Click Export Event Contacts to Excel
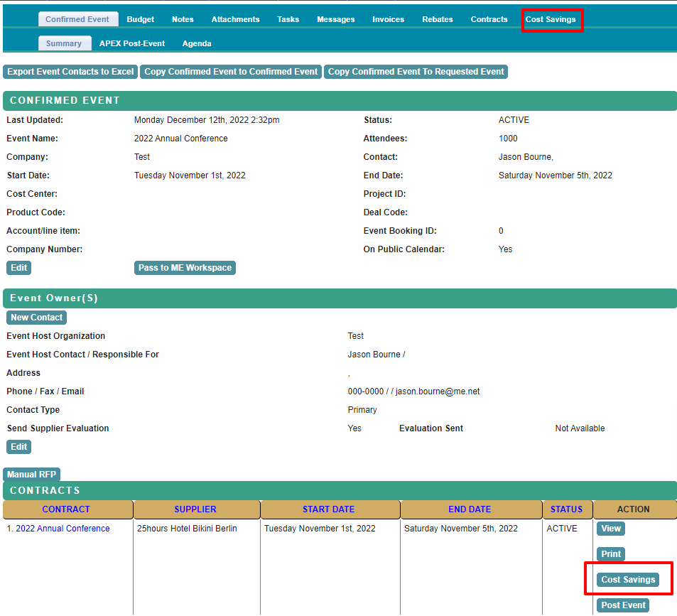This screenshot has height=616, width=677. coord(70,72)
